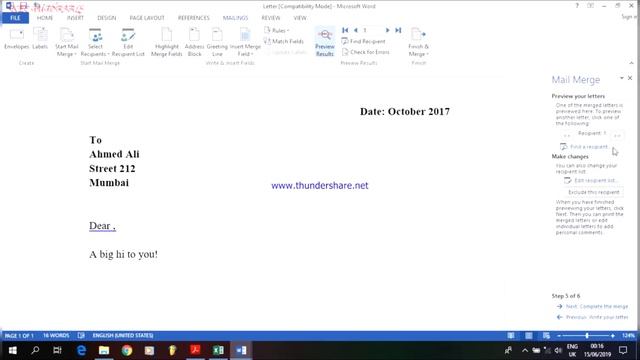Screen dimensions: 640x360
Task: Toggle Preview Results
Action: (325, 42)
